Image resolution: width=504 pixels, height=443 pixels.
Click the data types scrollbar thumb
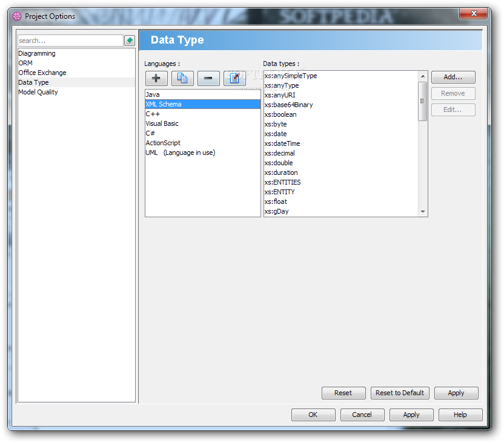(x=423, y=101)
